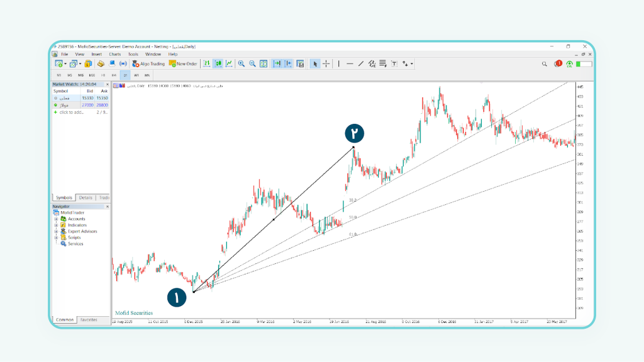Open the Charts menu

(114, 54)
